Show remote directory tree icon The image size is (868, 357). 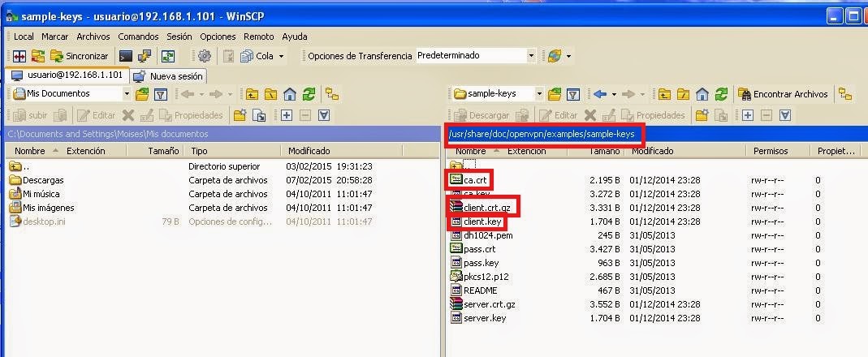[x=844, y=94]
